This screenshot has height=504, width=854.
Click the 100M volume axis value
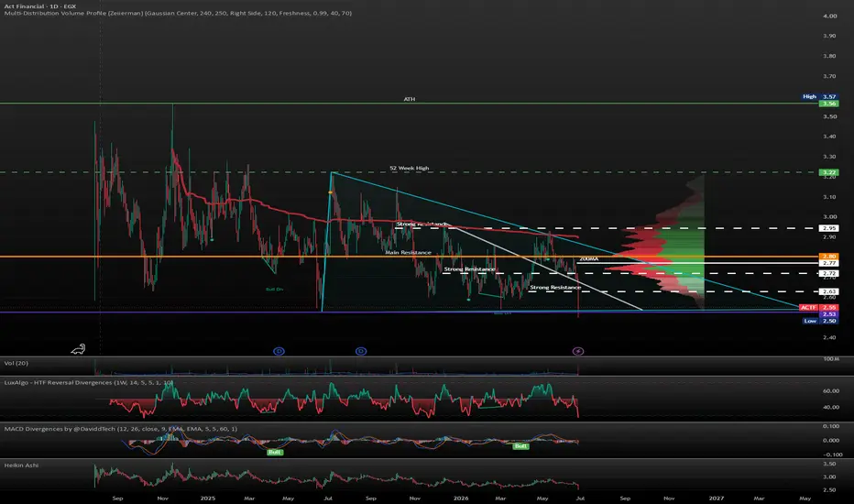(x=831, y=359)
